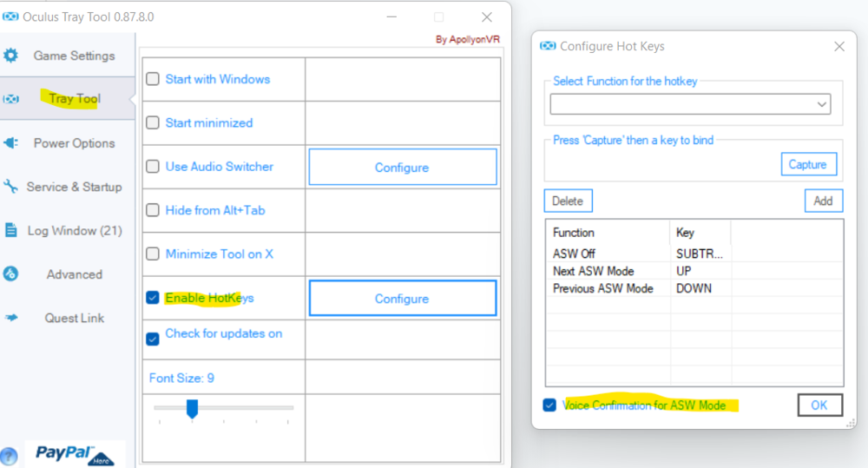This screenshot has height=468, width=868.
Task: Confirm hotkeys dialog with OK
Action: [x=820, y=405]
